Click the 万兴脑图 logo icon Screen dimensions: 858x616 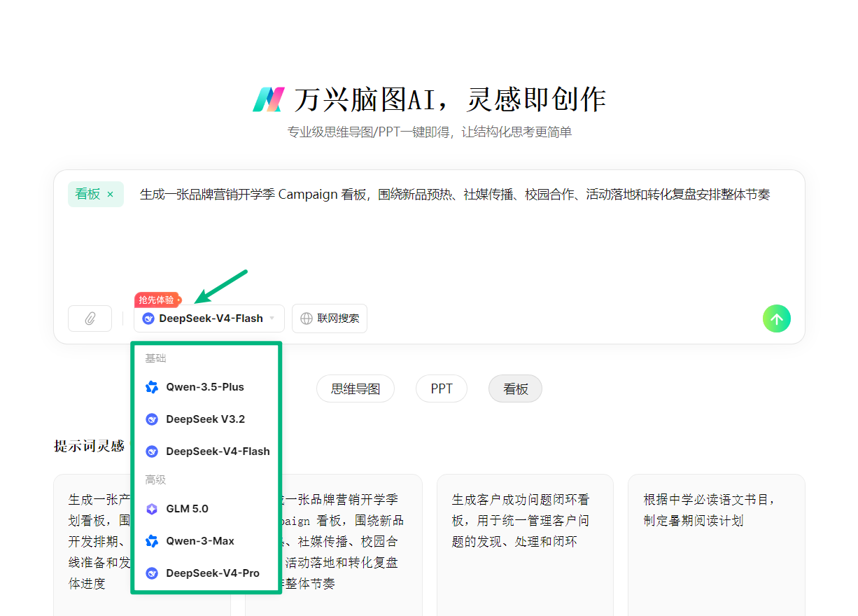[x=269, y=99]
